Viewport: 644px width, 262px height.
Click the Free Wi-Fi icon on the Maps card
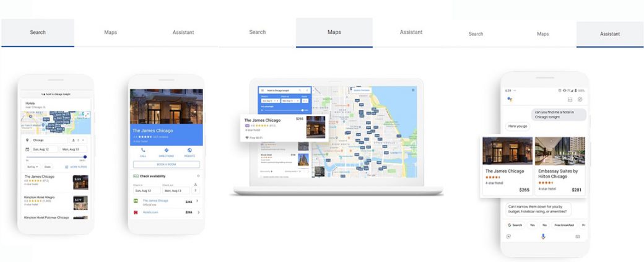[247, 138]
